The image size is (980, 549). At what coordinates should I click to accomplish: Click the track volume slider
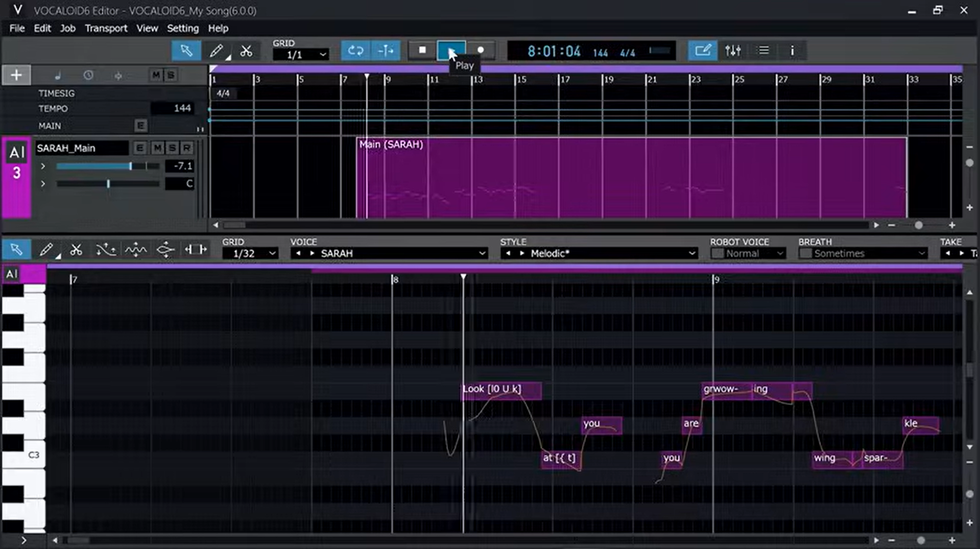click(107, 166)
